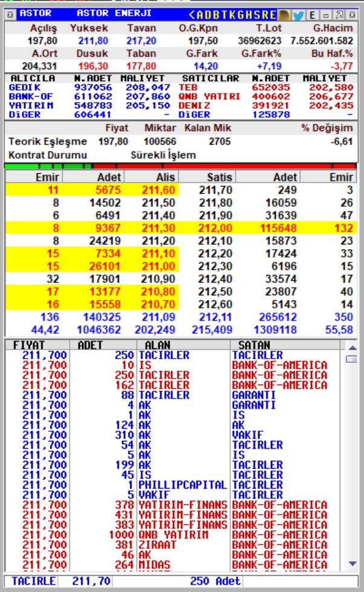Select seller DENIZ row

tap(266, 105)
